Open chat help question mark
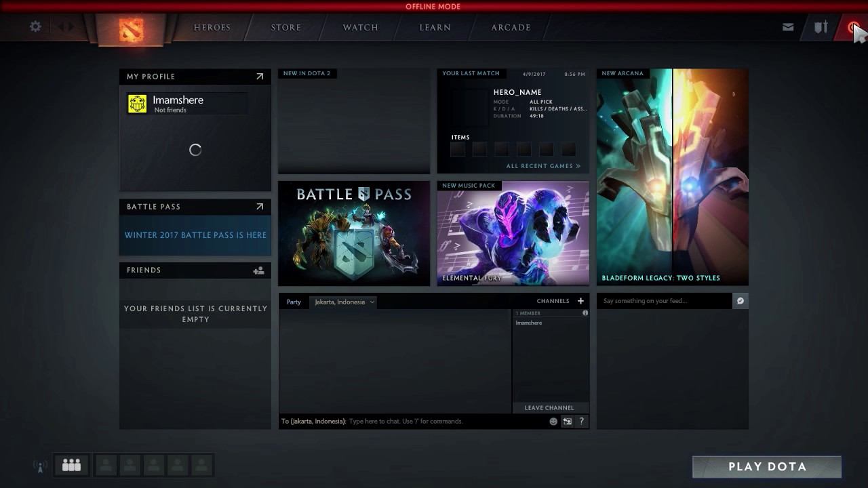The image size is (868, 488). point(581,422)
